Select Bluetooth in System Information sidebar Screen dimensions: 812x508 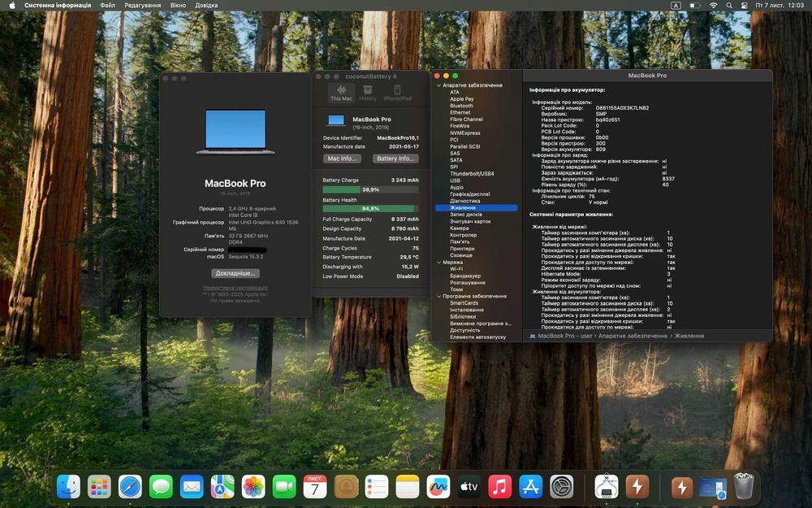461,106
